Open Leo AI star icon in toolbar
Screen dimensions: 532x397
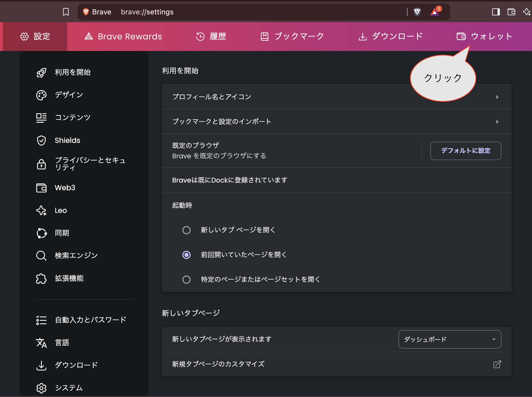tap(527, 12)
